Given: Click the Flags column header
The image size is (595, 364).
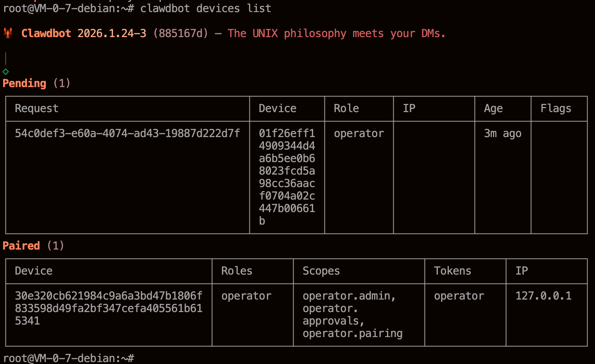Looking at the screenshot, I should point(556,109).
